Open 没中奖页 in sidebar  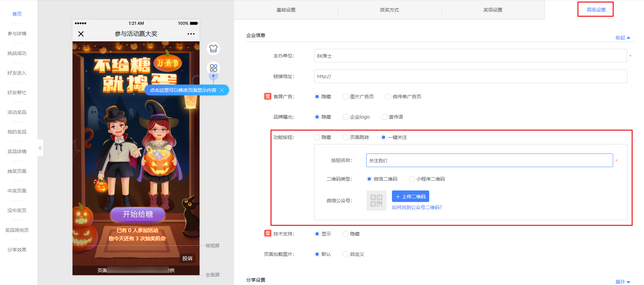pos(17,210)
